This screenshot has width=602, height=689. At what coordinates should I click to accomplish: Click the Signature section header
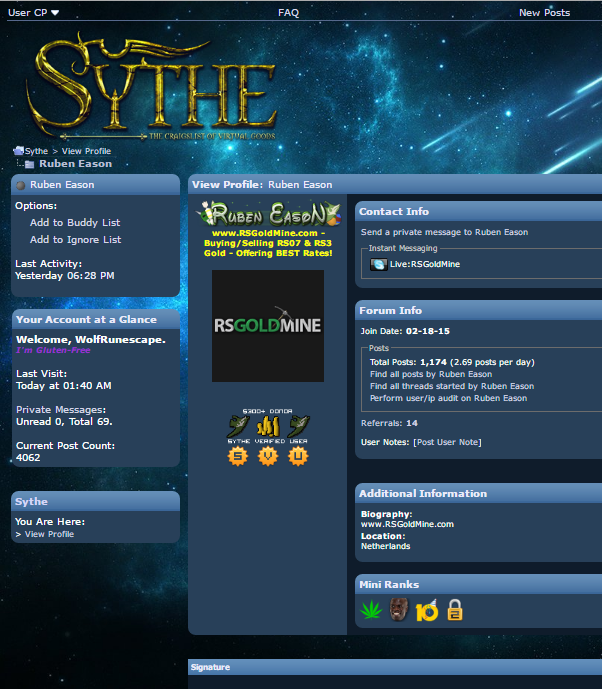[x=395, y=667]
